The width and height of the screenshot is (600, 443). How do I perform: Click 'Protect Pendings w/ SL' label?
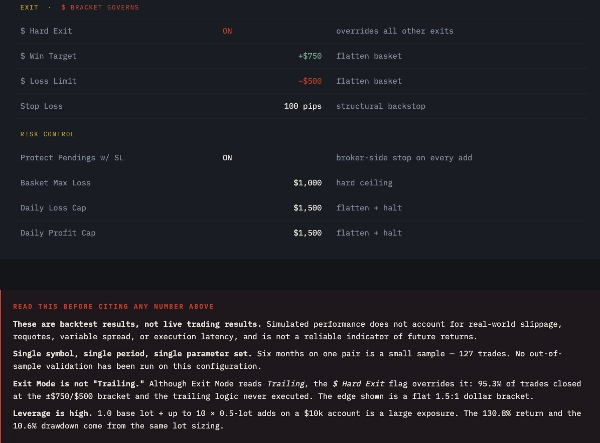tap(72, 158)
